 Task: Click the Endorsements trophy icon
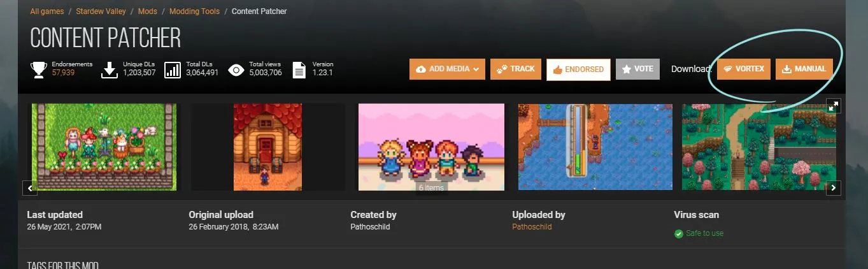(39, 69)
